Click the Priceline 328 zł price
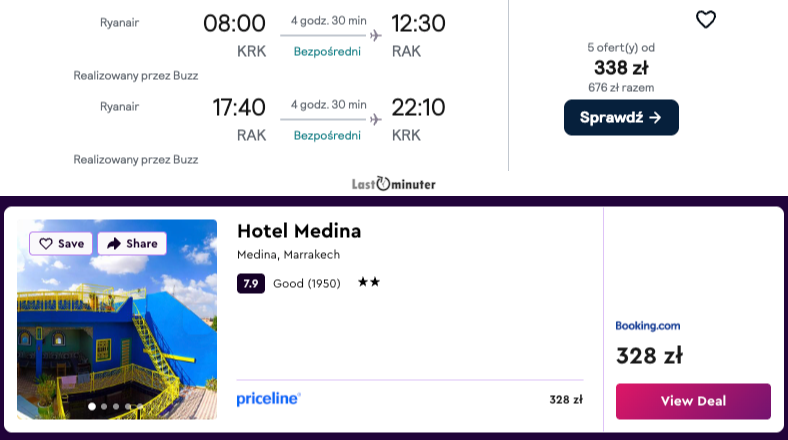This screenshot has height=440, width=788. [x=566, y=400]
